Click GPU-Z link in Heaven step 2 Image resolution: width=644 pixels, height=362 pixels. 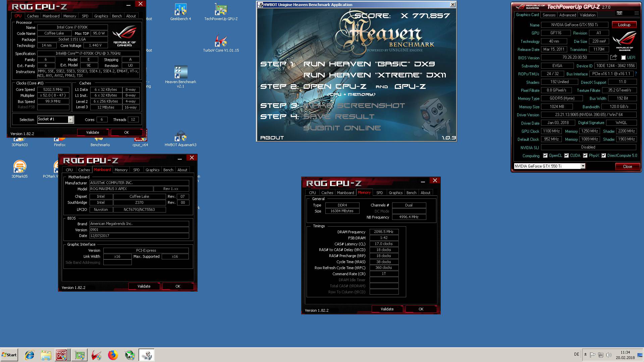pos(410,86)
